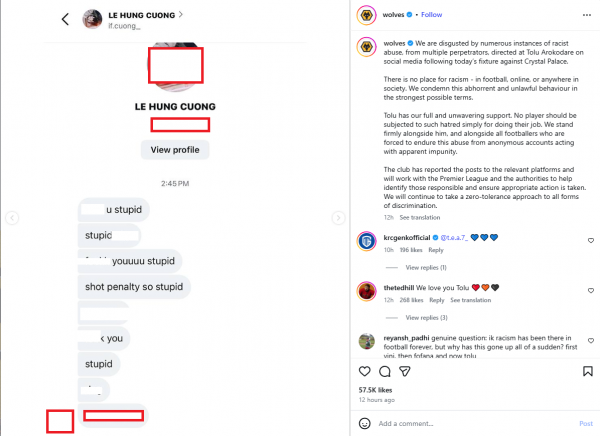Follow the wolves account
Image resolution: width=600 pixels, height=436 pixels.
point(432,15)
